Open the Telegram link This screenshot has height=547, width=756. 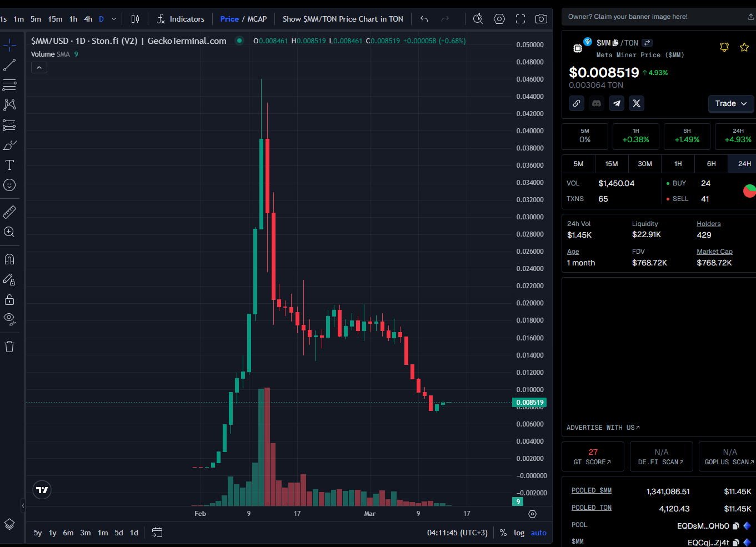(x=617, y=103)
